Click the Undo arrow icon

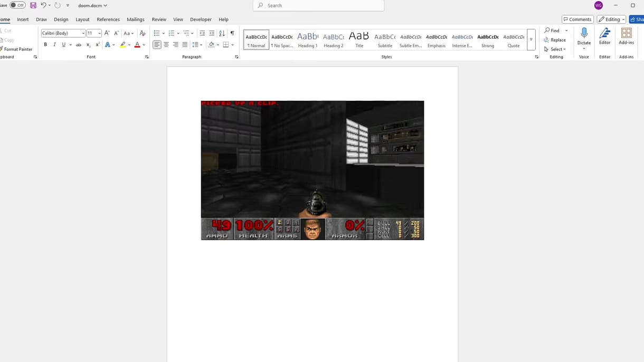pyautogui.click(x=43, y=5)
